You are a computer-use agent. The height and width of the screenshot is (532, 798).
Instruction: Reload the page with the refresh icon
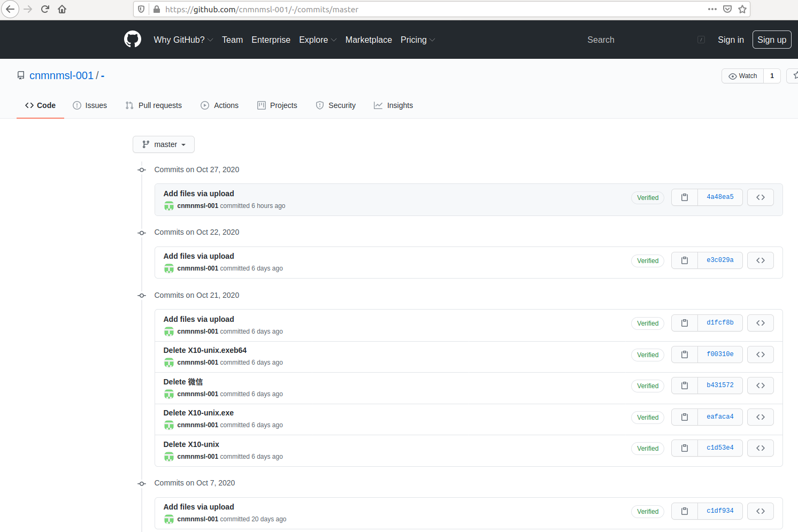(x=45, y=9)
